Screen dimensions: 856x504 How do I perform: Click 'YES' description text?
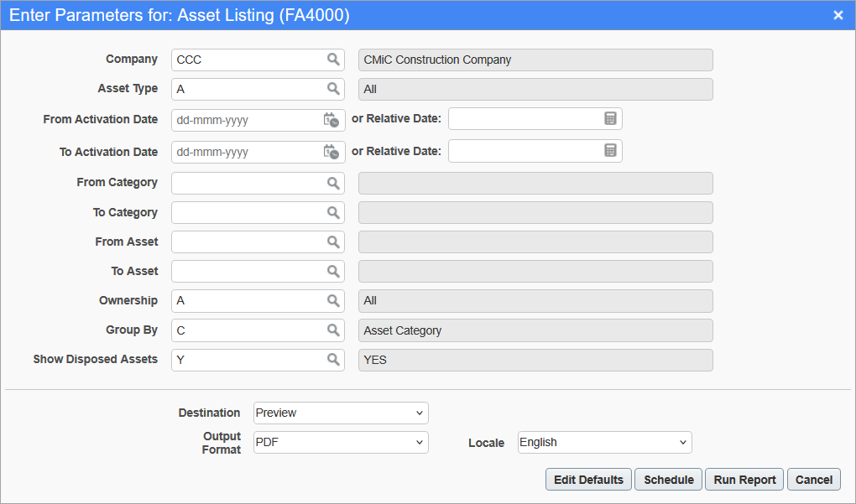coord(375,360)
